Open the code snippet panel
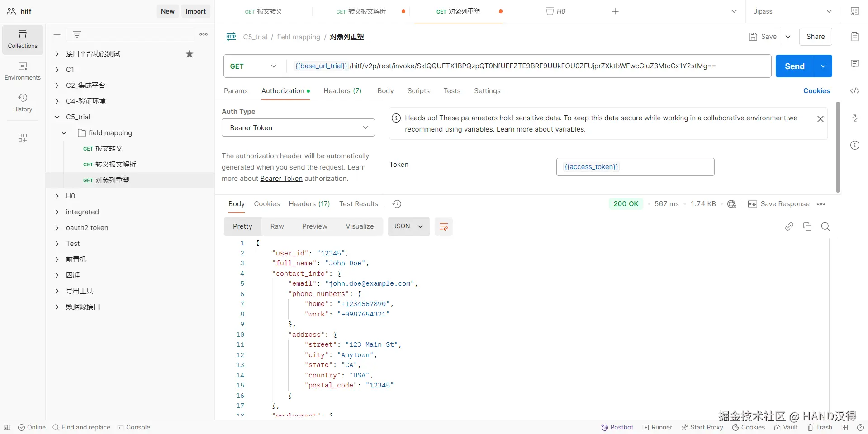Viewport: 868px width, 434px height. click(x=854, y=91)
